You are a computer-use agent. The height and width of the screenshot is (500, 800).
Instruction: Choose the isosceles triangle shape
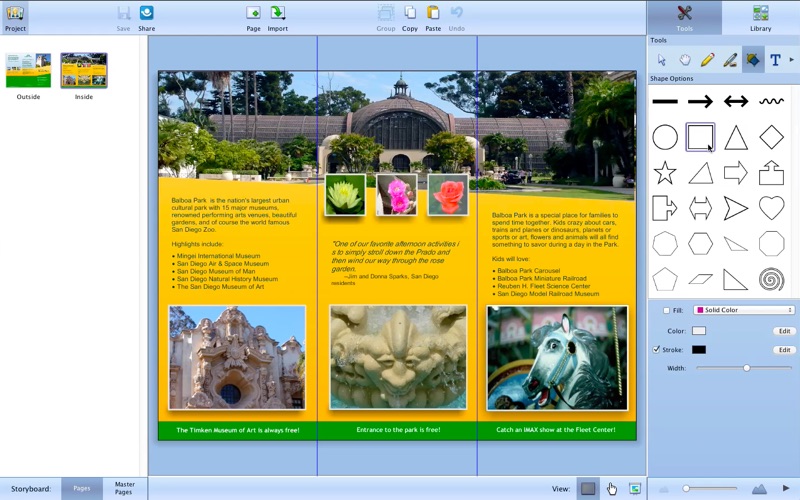pyautogui.click(x=736, y=137)
